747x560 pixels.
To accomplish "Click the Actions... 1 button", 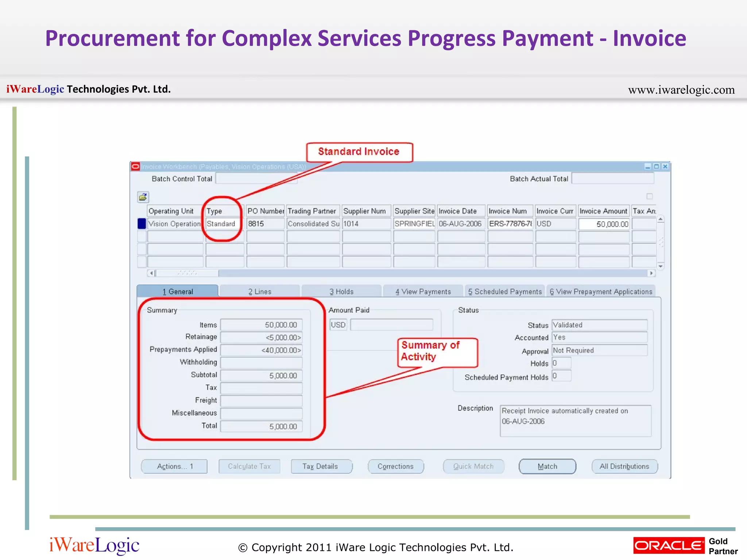I will click(x=174, y=466).
